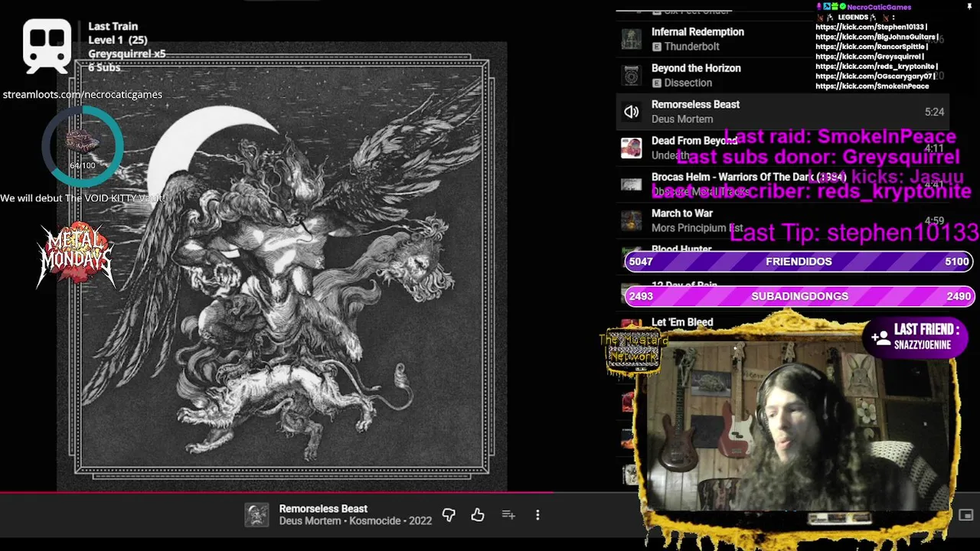Click the now-playing speaker icon in queue
Image resolution: width=980 pixels, height=551 pixels.
coord(631,112)
